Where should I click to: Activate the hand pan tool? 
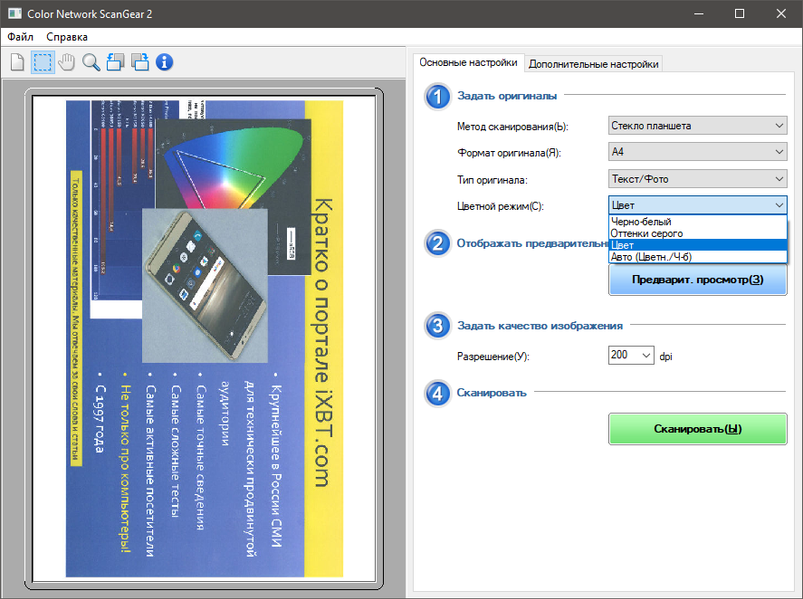point(67,62)
